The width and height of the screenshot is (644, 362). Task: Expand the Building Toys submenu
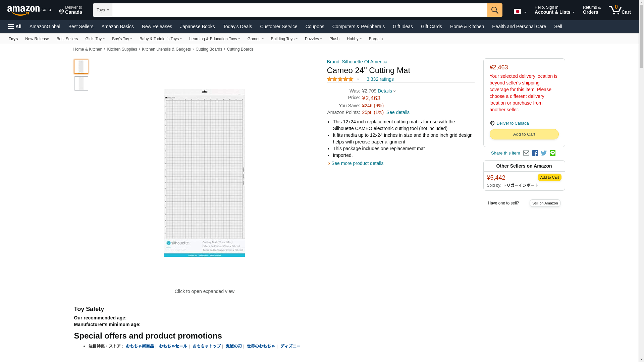[284, 39]
